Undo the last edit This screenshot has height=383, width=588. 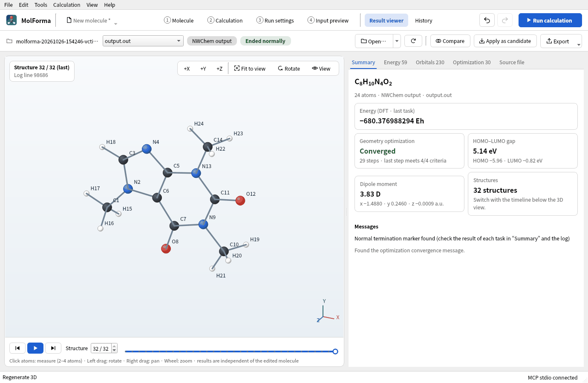click(x=487, y=20)
